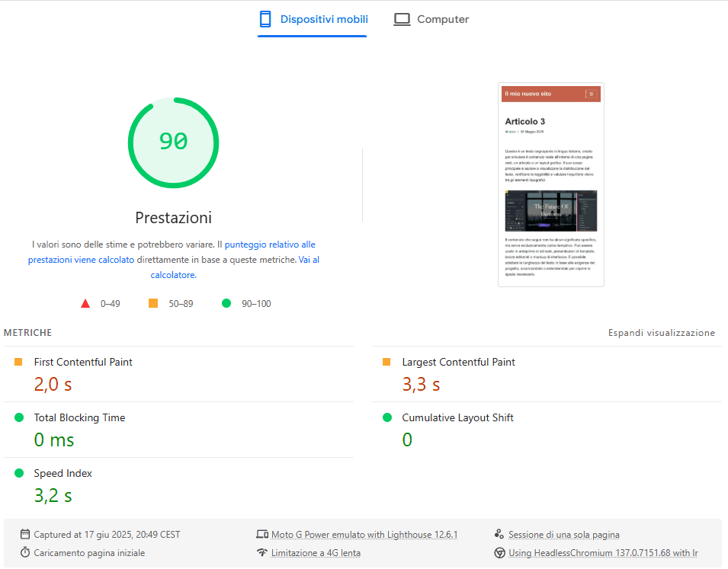The image size is (728, 569).
Task: Click the laptop icon beside Computer
Action: 402,20
